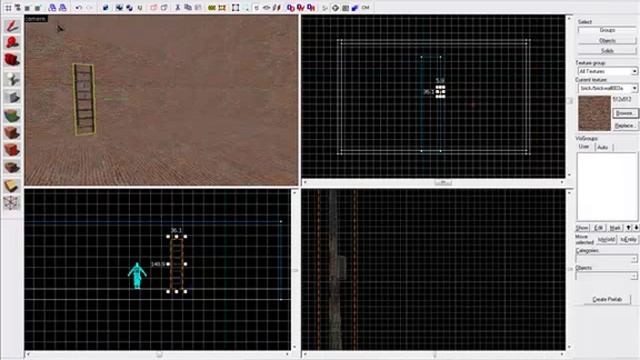Click the Create Prefab button
The width and height of the screenshot is (640, 360).
click(x=607, y=299)
